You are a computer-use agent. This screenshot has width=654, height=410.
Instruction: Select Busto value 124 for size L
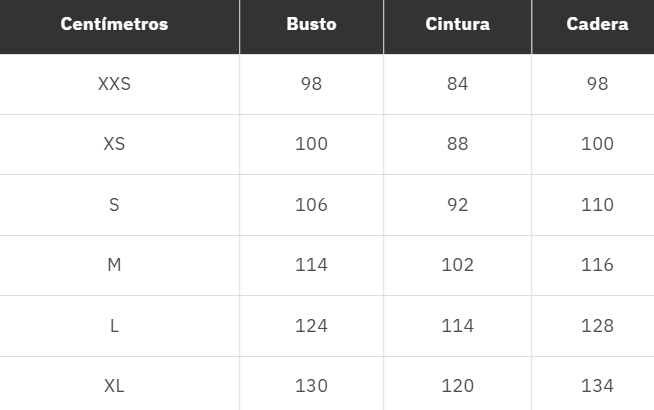[311, 326]
